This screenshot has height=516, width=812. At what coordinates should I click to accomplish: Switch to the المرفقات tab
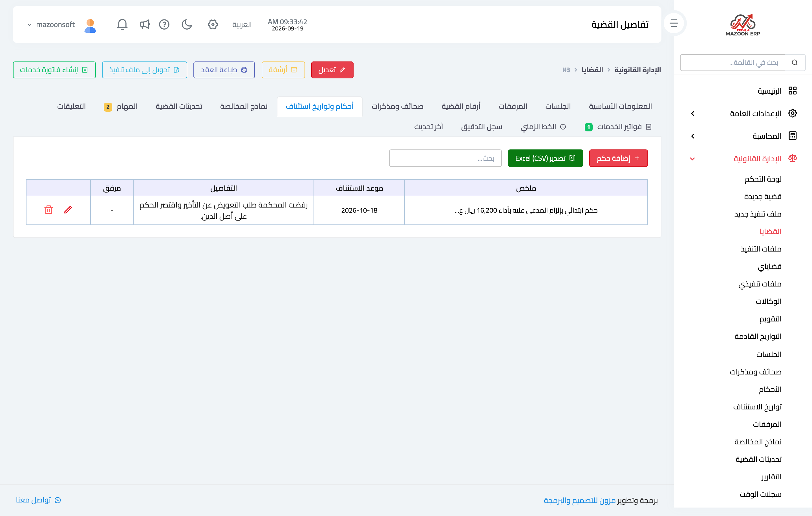[513, 107]
